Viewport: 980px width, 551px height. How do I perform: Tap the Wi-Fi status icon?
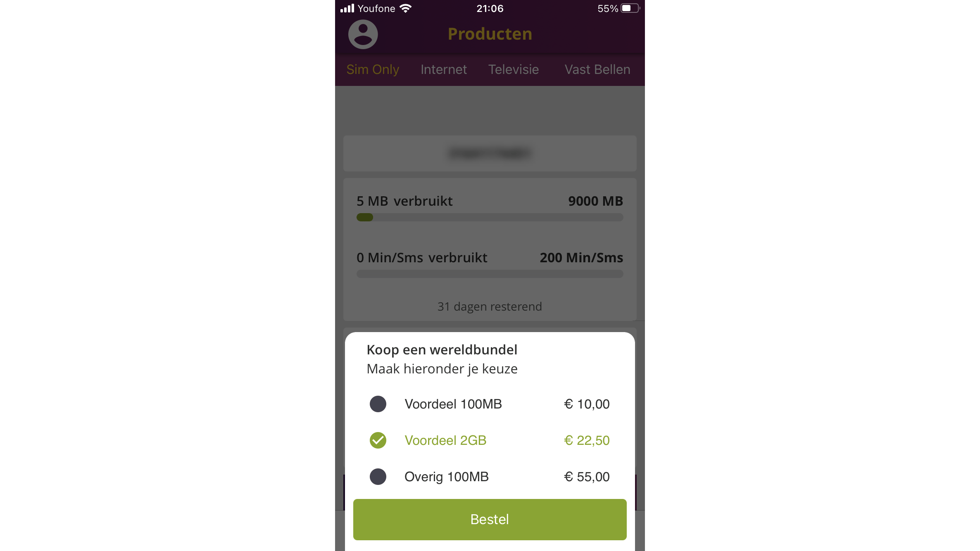[x=406, y=8]
